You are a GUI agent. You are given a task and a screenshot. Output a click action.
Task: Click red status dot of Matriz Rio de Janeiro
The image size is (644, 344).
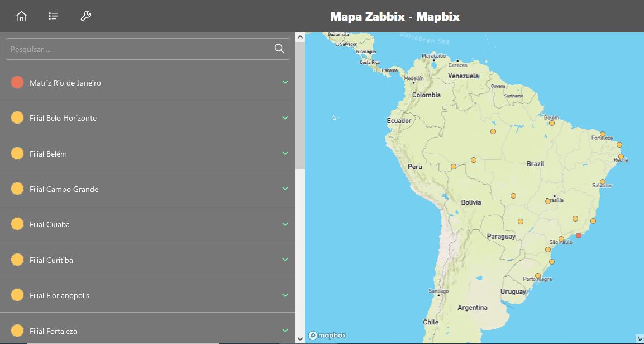point(17,82)
